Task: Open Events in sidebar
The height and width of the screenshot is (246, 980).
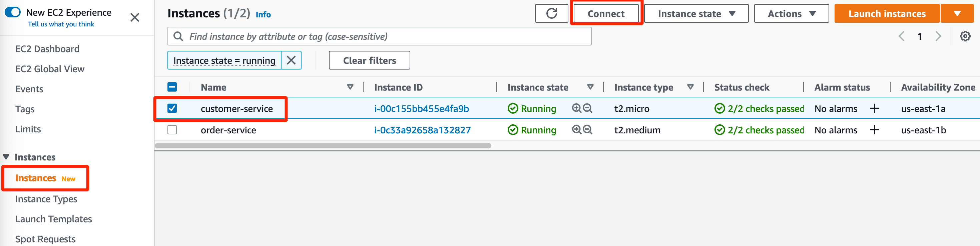Action: [29, 89]
